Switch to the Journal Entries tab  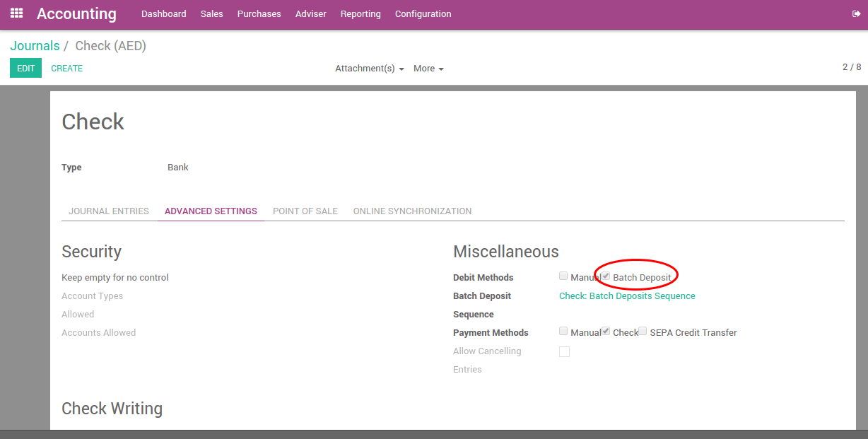click(109, 211)
